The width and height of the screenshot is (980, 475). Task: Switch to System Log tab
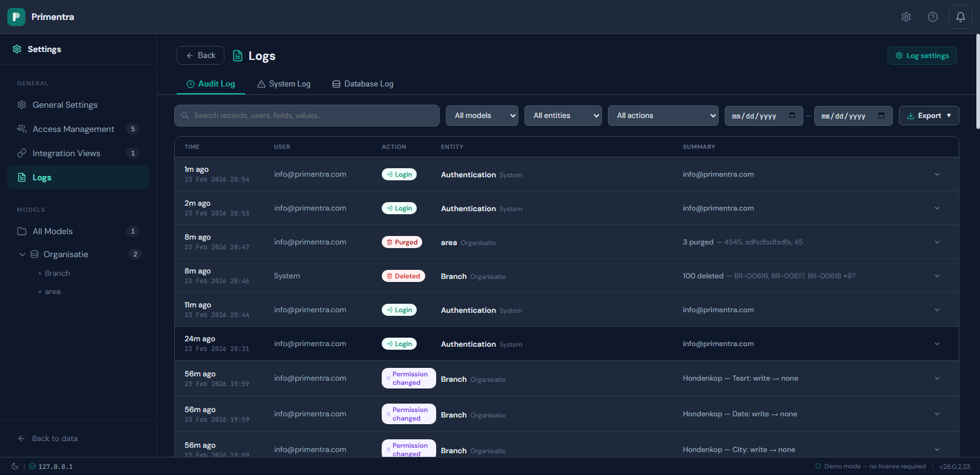coord(284,84)
